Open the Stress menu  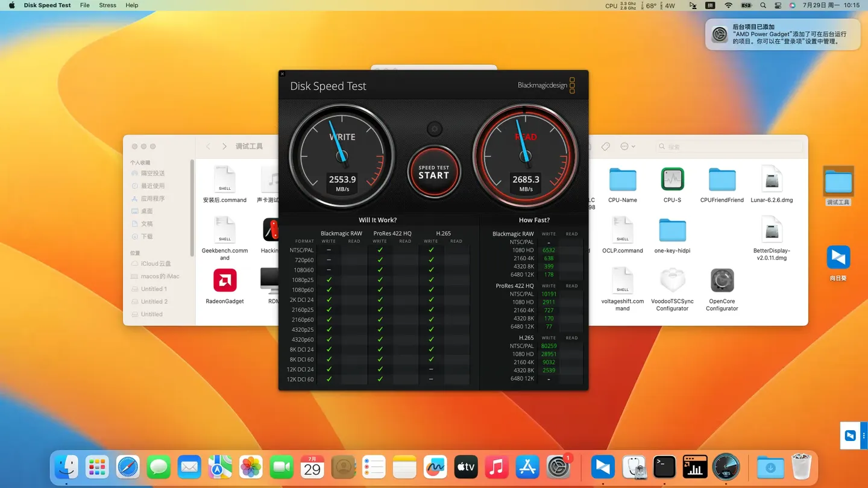(x=107, y=5)
